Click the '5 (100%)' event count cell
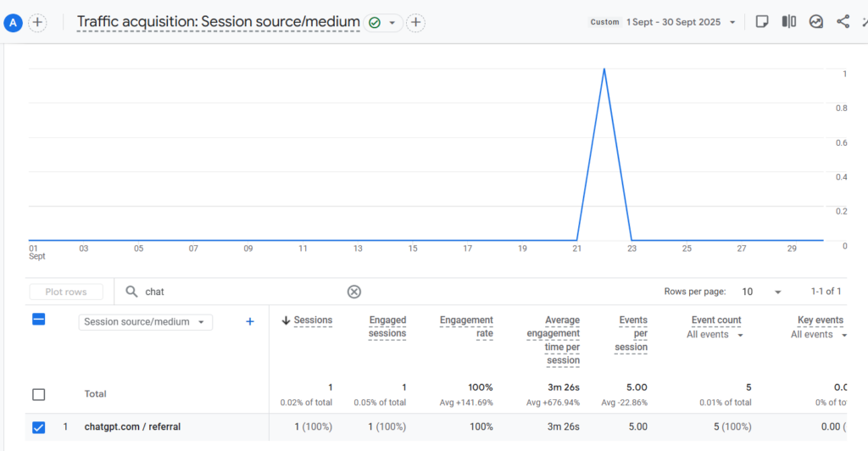 [x=732, y=427]
